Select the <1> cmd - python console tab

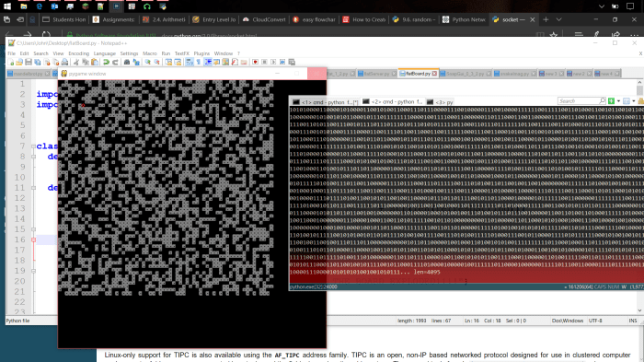coord(325,102)
